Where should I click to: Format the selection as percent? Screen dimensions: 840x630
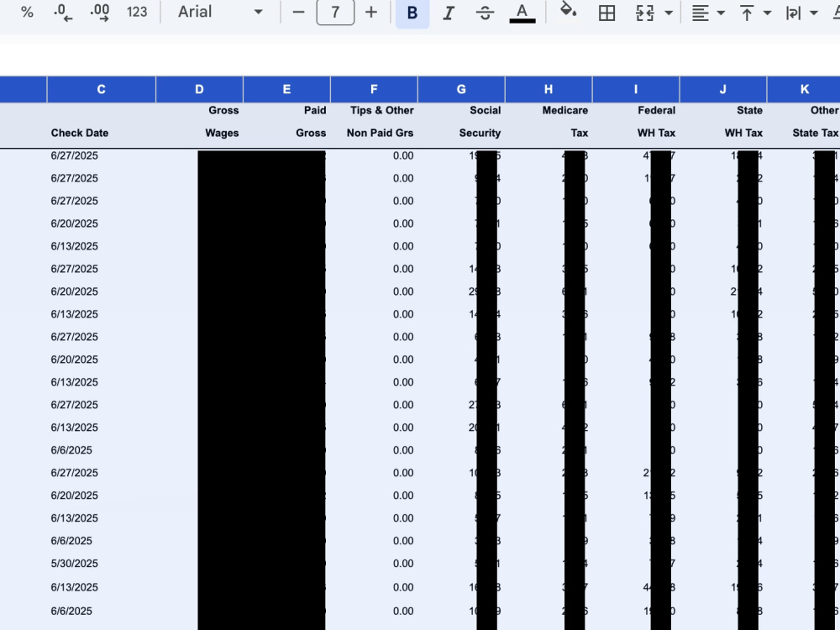[x=27, y=12]
